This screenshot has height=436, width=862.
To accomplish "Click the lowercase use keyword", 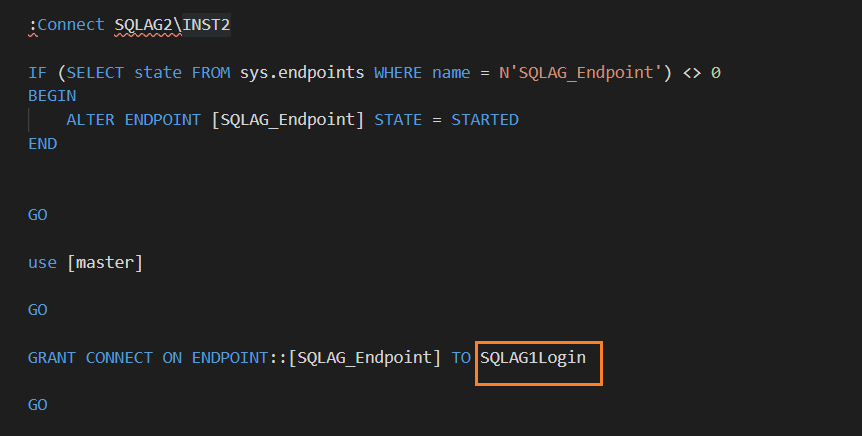I will pos(42,263).
